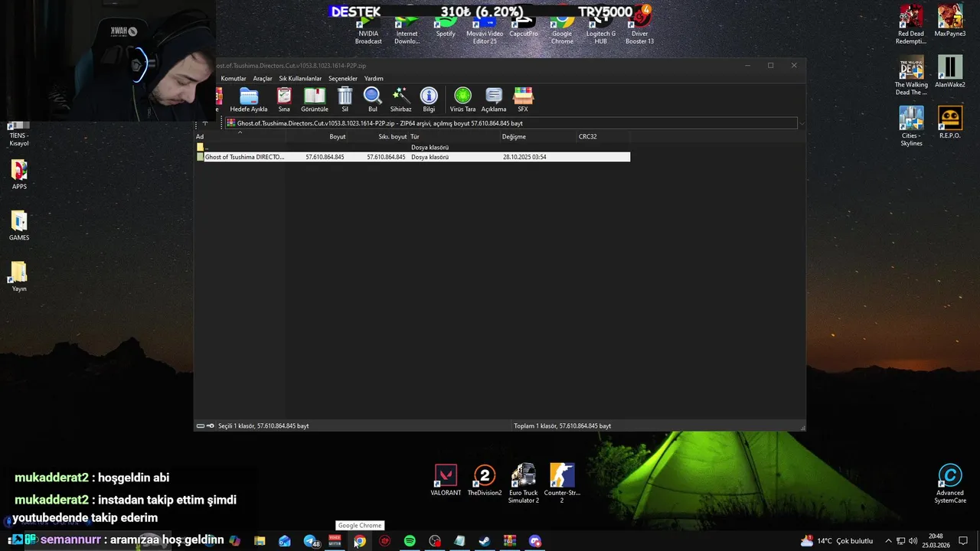Viewport: 980px width, 551px height.
Task: Select the Yayın desktop folder
Action: (x=19, y=277)
